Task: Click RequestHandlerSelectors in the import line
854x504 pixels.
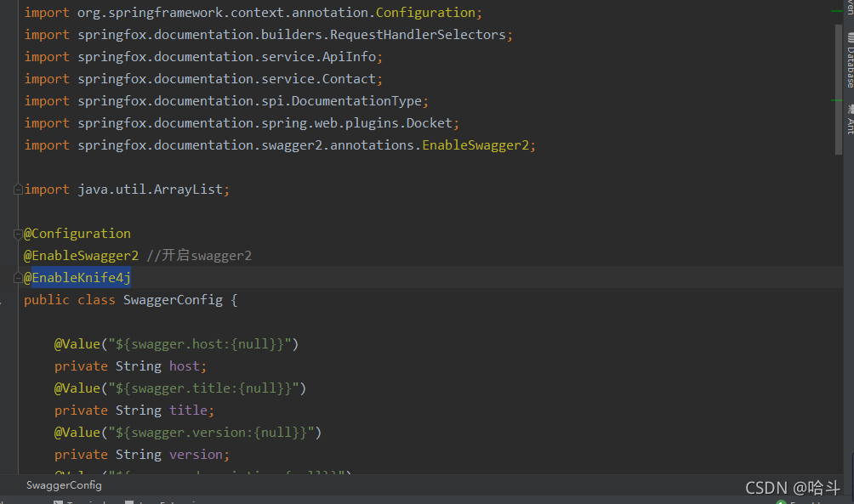Action: [418, 35]
